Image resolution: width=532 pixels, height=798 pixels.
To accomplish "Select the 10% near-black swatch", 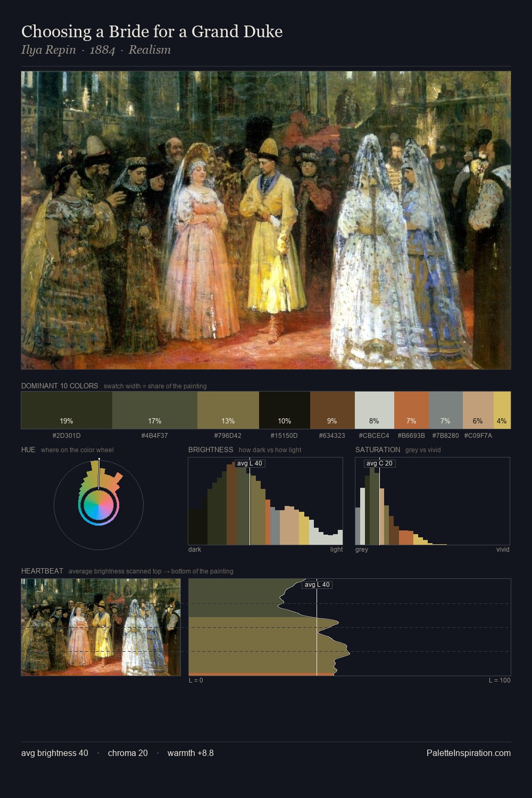I will (285, 410).
